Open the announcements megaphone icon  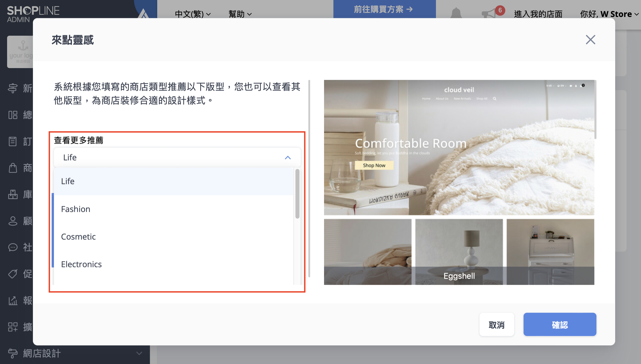[489, 13]
